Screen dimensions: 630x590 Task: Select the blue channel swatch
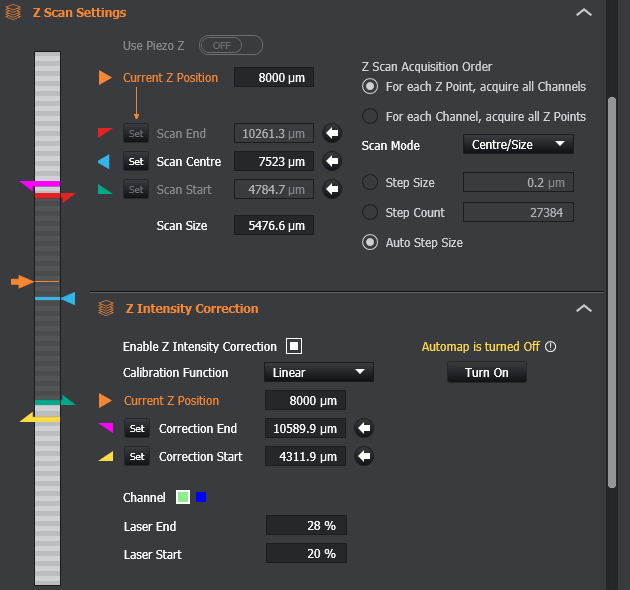[x=201, y=497]
